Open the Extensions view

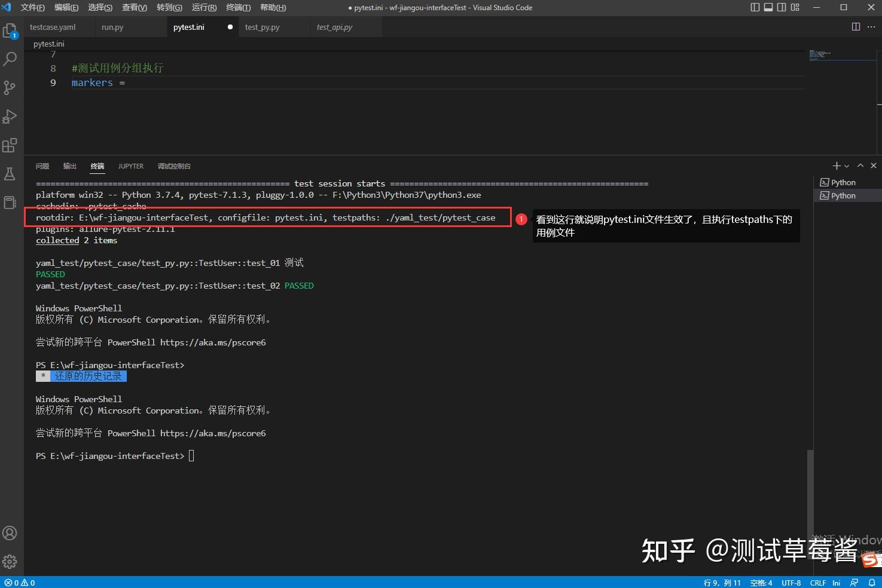click(10, 145)
